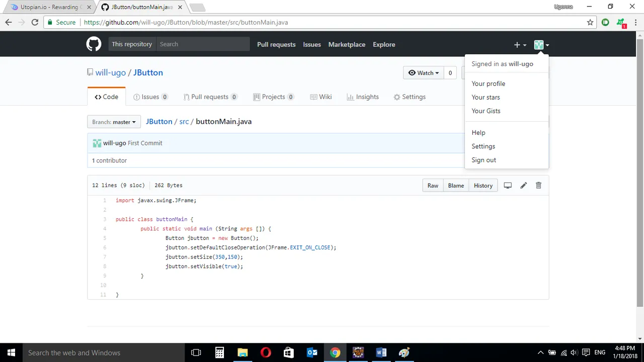The image size is (644, 362).
Task: Open Opera browser from taskbar
Action: [x=266, y=352]
